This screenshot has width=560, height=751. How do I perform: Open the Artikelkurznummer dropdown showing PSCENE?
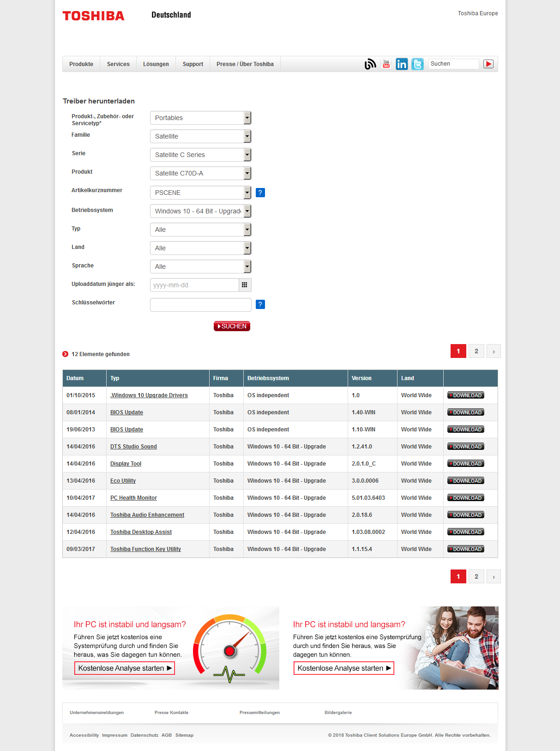(200, 193)
